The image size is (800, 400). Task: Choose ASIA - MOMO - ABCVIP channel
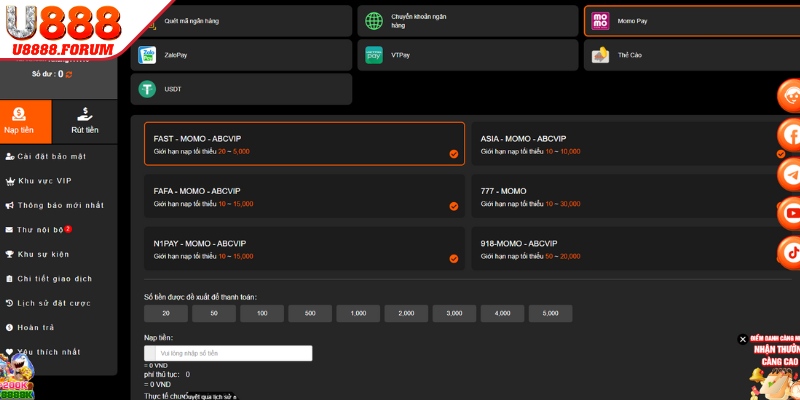tap(632, 144)
